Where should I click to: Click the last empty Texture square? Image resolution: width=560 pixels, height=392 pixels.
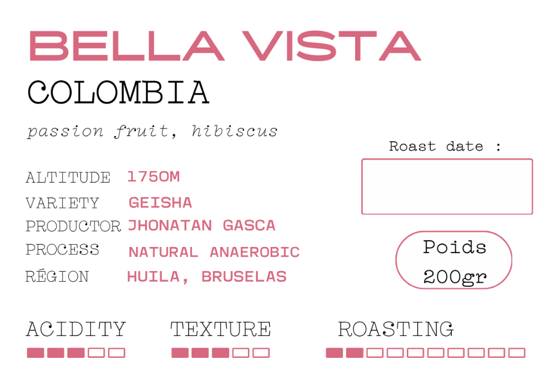tap(261, 353)
